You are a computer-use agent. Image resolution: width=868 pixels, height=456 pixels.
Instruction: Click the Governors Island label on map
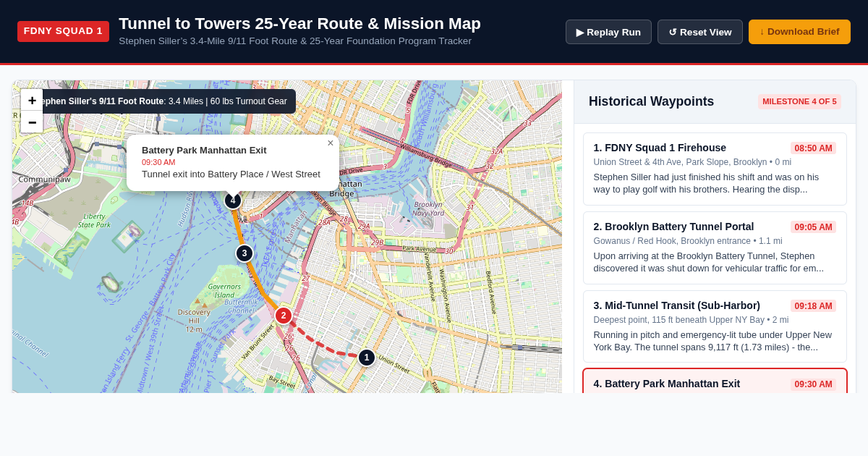(x=224, y=290)
